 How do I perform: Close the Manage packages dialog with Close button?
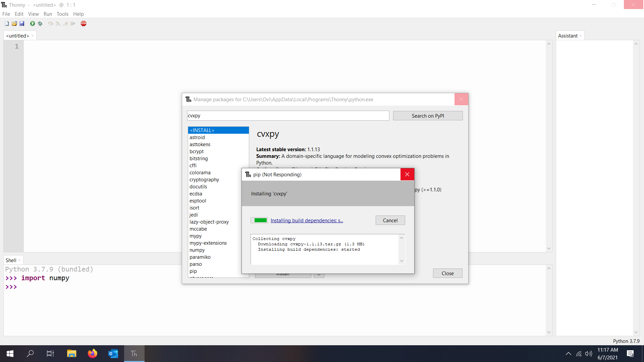click(x=447, y=273)
